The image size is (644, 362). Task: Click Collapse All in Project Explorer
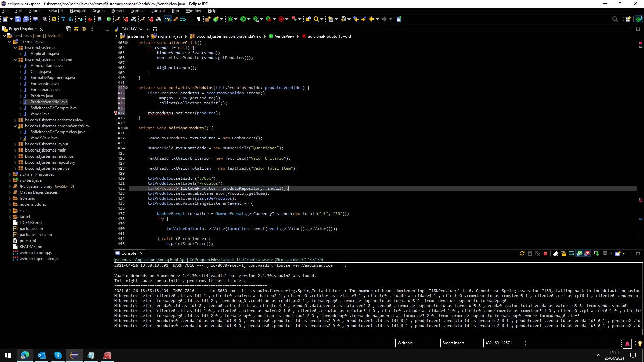point(69,29)
